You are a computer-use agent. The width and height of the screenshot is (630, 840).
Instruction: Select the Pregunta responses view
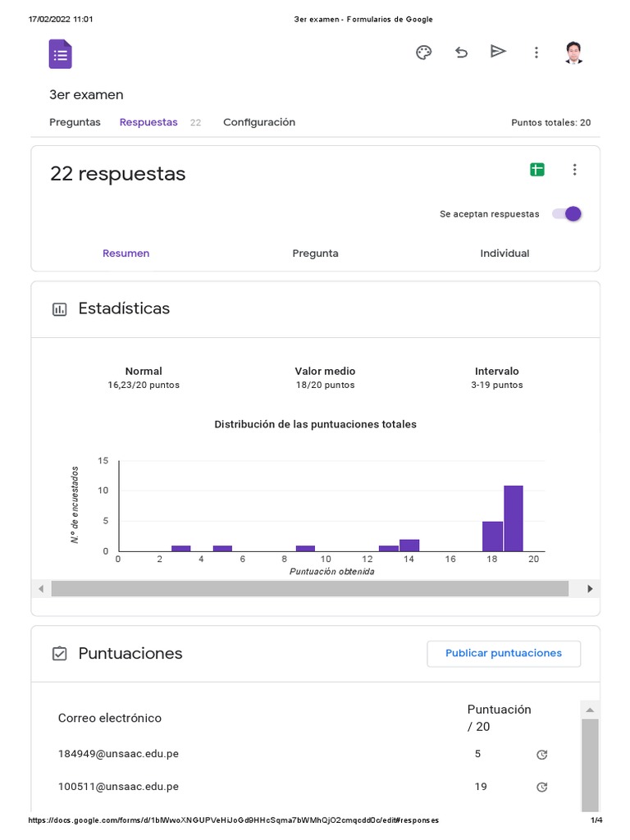[315, 253]
